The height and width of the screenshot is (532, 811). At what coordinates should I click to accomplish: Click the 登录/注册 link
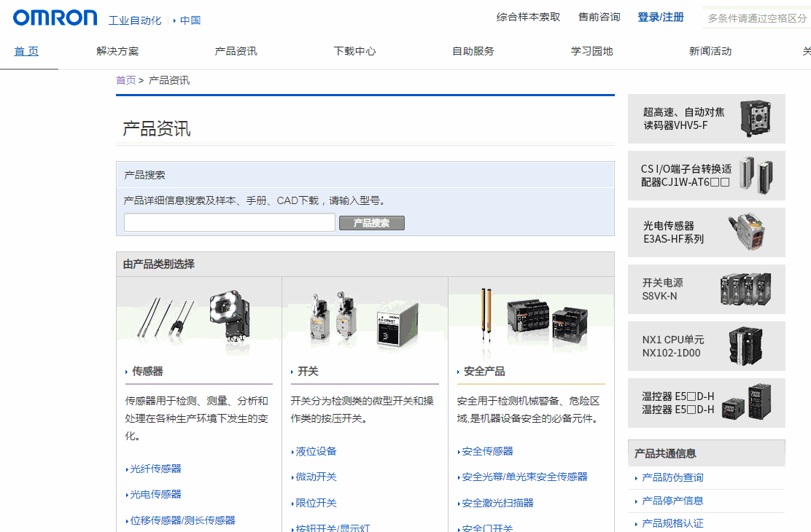tap(660, 16)
